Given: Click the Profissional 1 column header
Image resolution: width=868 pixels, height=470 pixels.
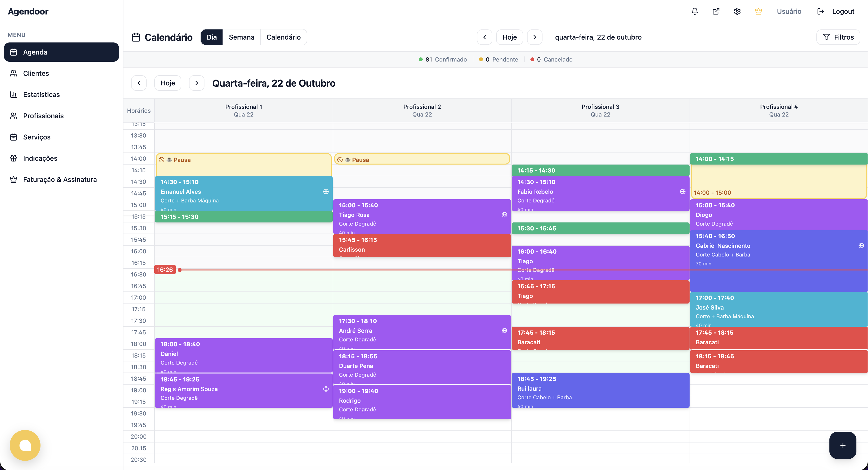Looking at the screenshot, I should (x=244, y=111).
